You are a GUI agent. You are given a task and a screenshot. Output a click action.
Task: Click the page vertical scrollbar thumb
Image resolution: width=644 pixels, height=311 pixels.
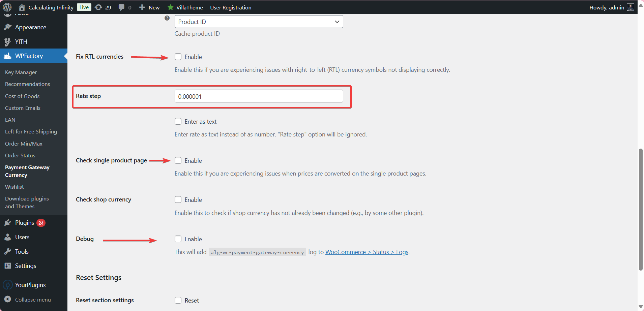tap(641, 209)
